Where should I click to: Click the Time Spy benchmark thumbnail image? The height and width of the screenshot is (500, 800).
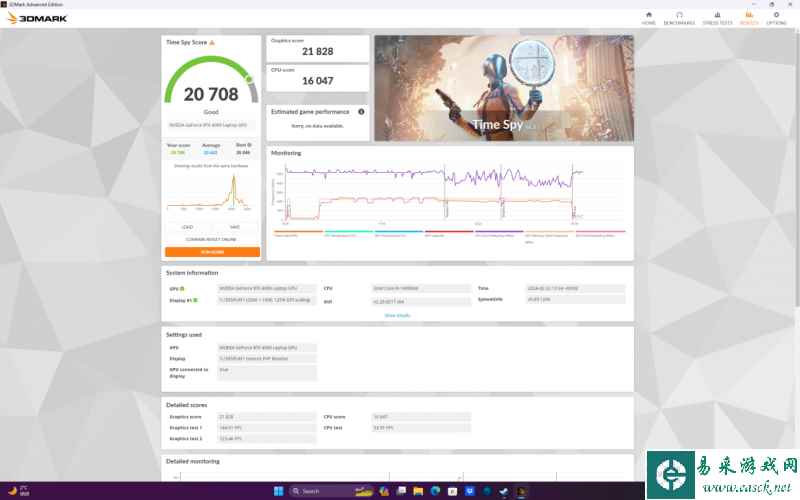click(x=504, y=88)
